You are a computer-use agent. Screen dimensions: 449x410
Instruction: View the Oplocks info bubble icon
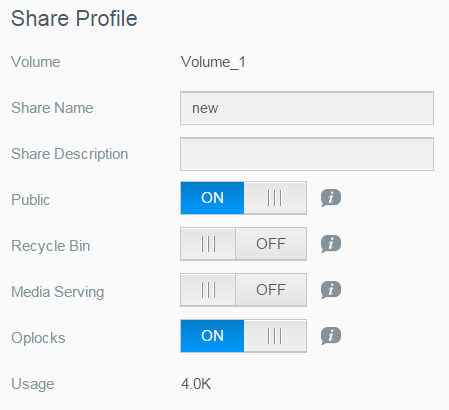(331, 336)
